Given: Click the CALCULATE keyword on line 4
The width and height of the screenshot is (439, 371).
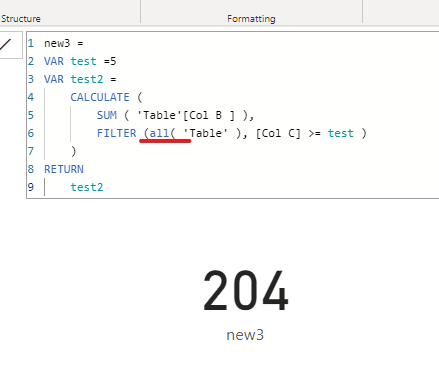Looking at the screenshot, I should [x=100, y=97].
